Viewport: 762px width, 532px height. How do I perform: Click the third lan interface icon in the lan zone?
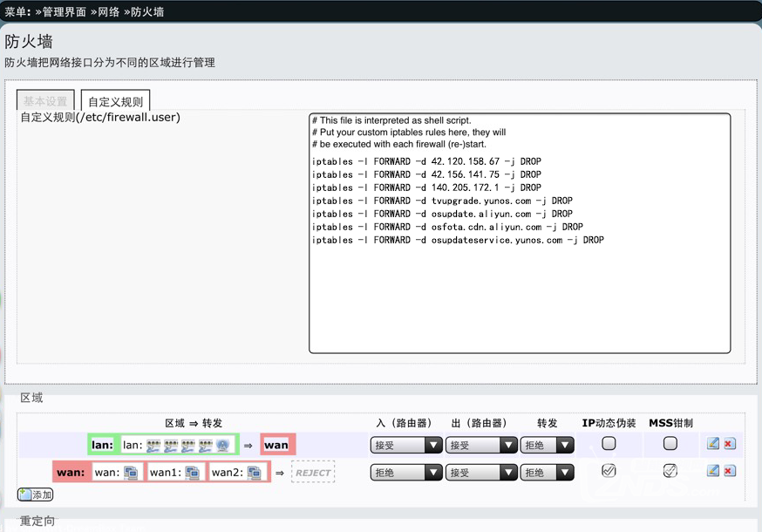tap(188, 445)
